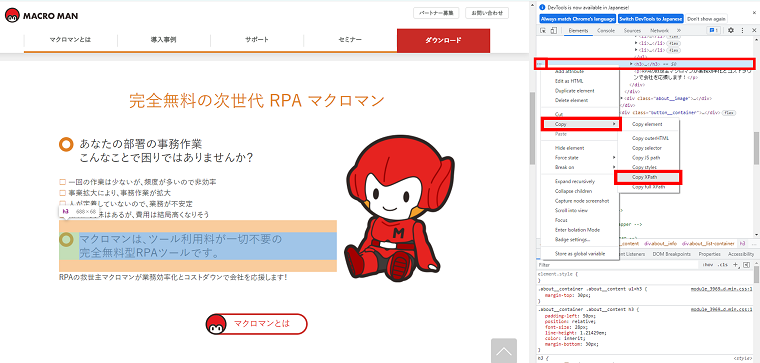Click お問い合わせ button
The height and width of the screenshot is (363, 760).
[x=487, y=13]
